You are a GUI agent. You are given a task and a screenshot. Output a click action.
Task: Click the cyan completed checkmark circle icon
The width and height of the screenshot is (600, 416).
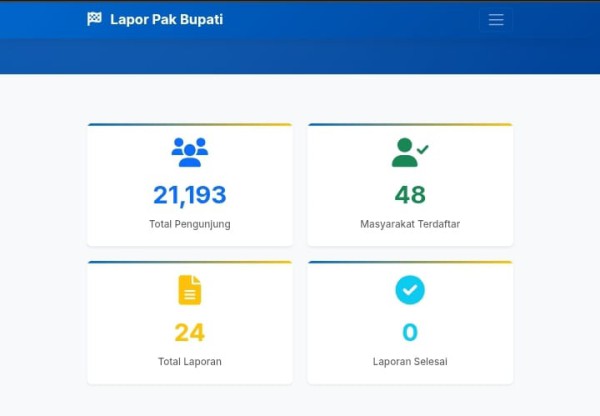pos(410,290)
